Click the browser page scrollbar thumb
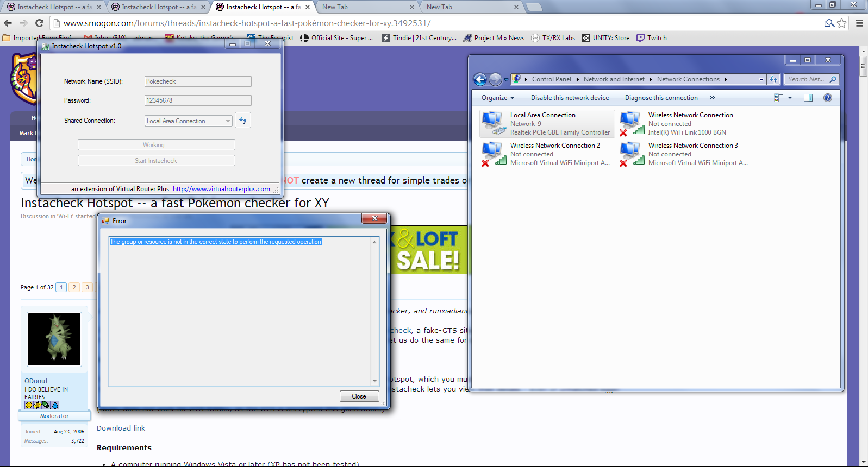Image resolution: width=868 pixels, height=467 pixels. 863,65
